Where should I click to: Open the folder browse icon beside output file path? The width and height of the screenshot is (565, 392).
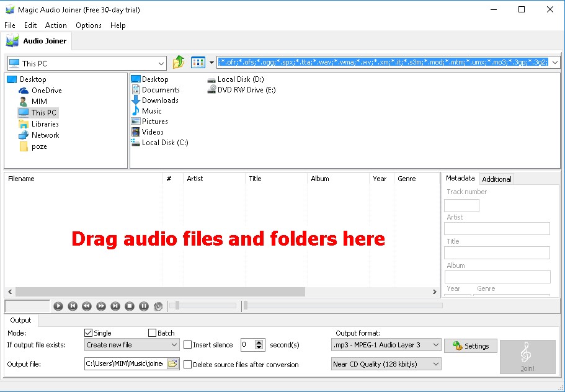click(x=173, y=363)
